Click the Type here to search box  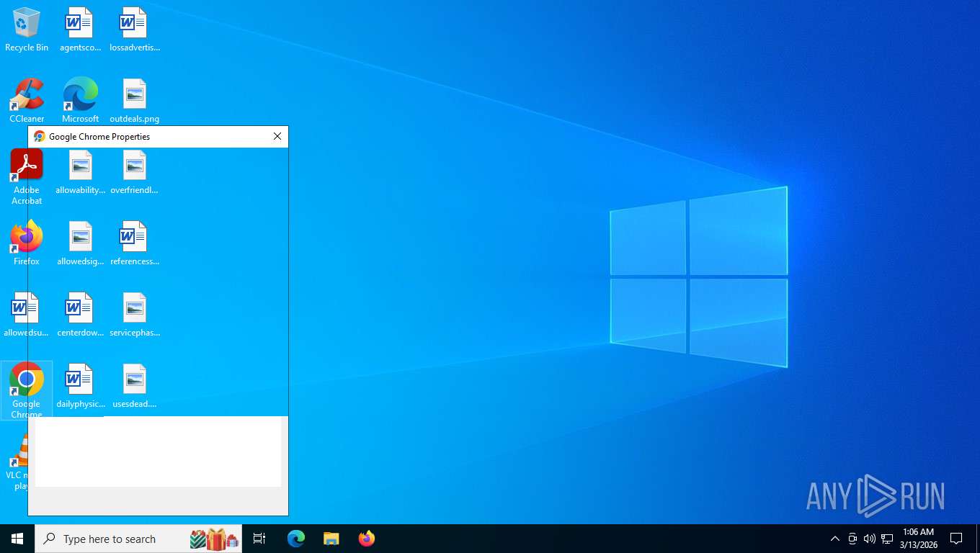click(138, 539)
